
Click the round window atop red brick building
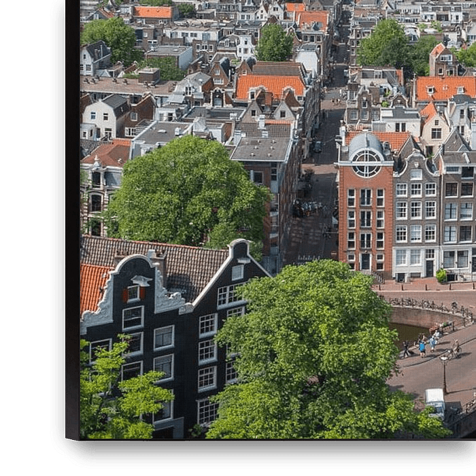pyautogui.click(x=367, y=163)
